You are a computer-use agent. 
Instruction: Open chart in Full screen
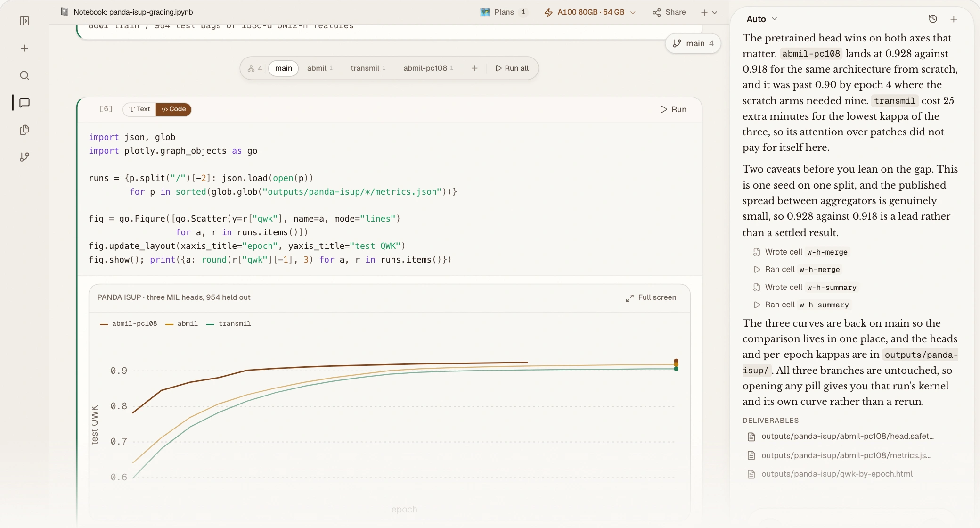(651, 297)
